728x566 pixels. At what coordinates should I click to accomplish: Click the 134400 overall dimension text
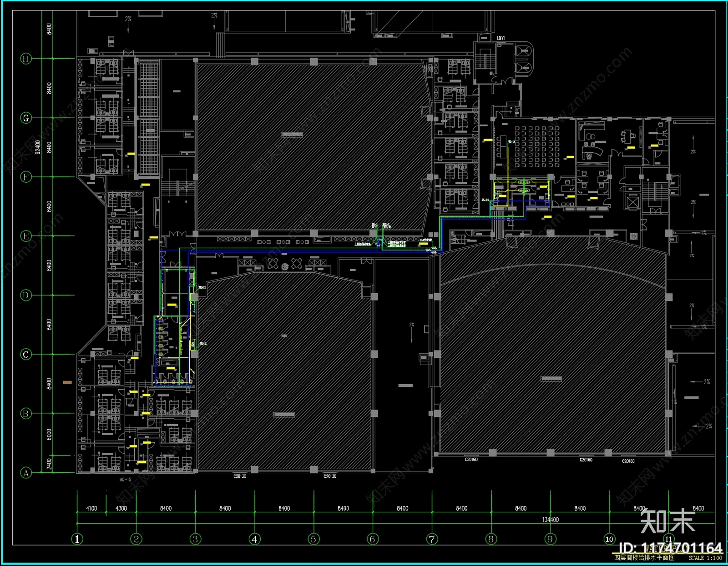551,520
